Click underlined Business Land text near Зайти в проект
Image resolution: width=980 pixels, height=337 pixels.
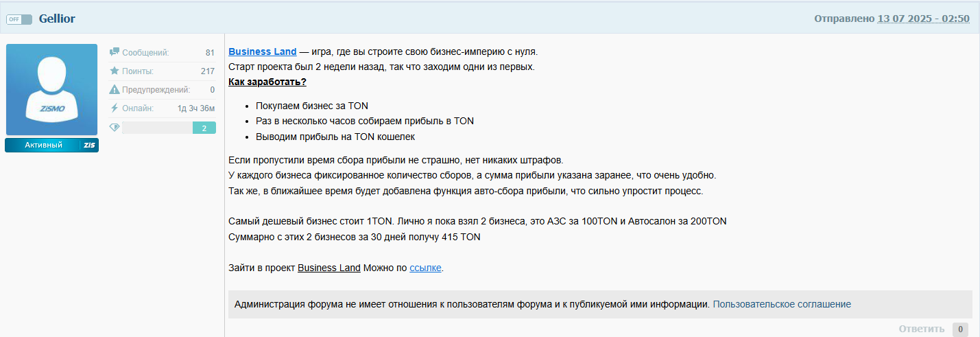click(x=329, y=268)
